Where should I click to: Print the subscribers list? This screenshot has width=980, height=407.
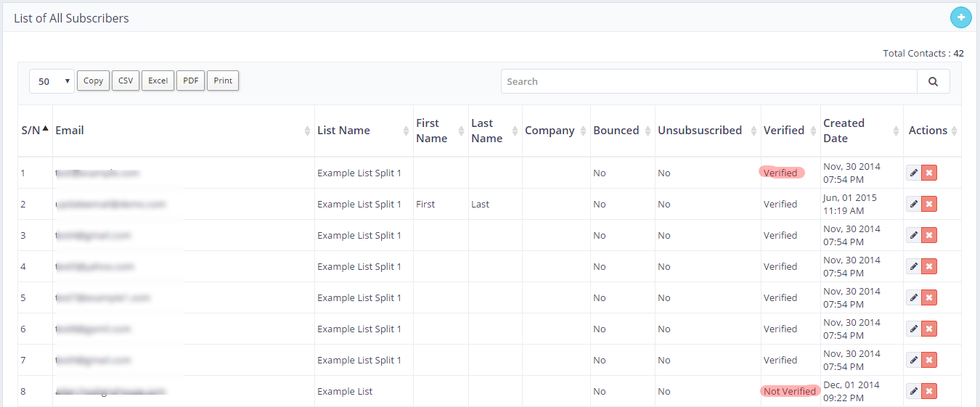pyautogui.click(x=223, y=81)
